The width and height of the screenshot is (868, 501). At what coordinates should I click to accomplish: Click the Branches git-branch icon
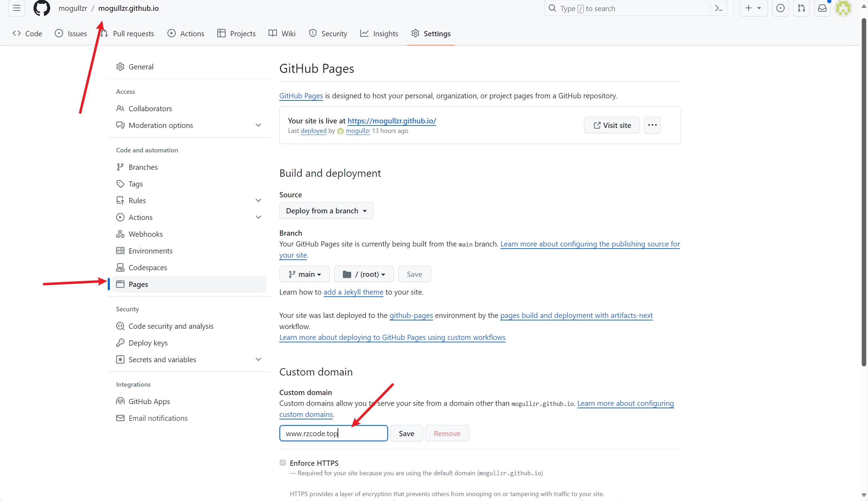pos(120,167)
